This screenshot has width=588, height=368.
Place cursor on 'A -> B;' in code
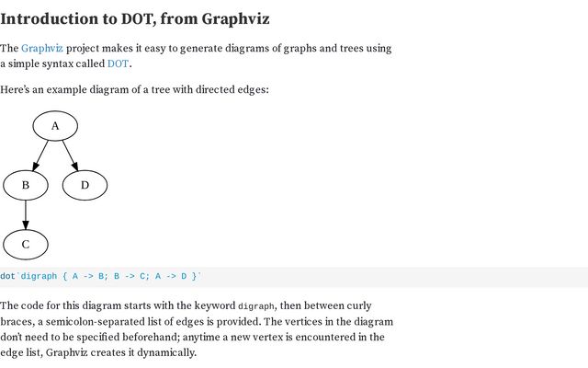click(x=90, y=276)
